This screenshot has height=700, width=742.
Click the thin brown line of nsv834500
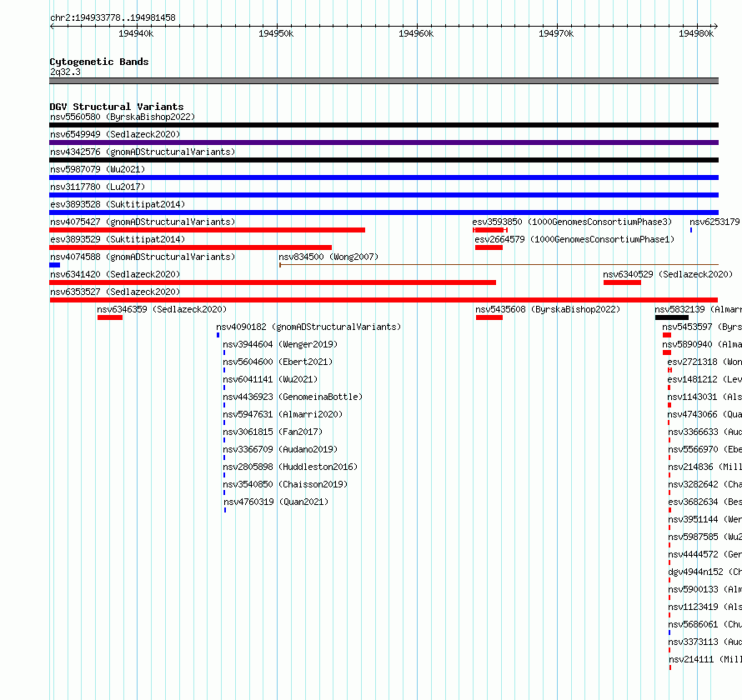pyautogui.click(x=499, y=265)
